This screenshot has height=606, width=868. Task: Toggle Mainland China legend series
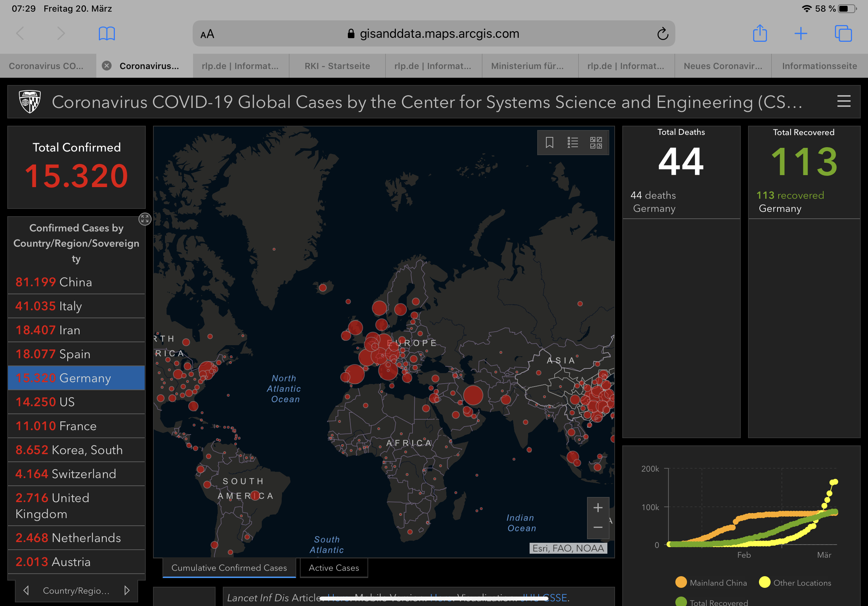click(x=711, y=582)
